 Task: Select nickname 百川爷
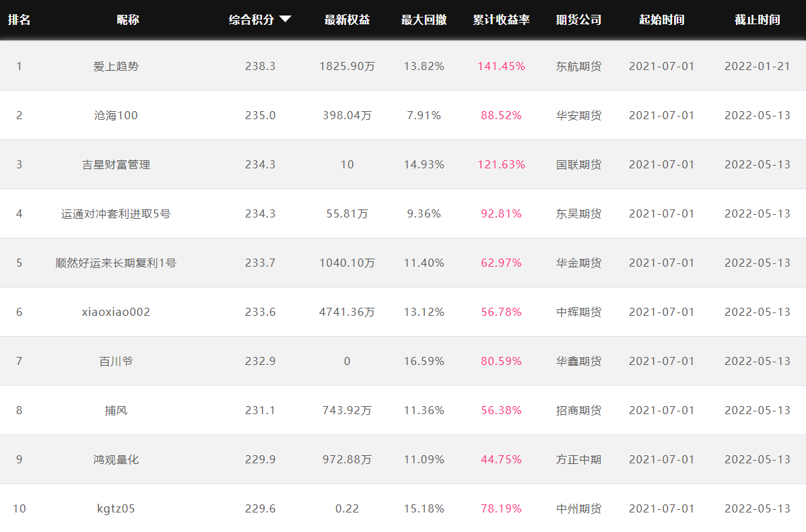tap(116, 362)
